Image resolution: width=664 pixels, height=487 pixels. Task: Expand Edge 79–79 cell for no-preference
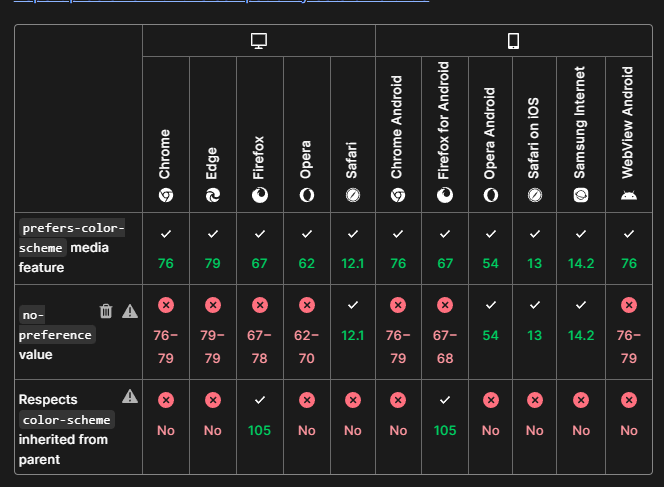coord(212,330)
